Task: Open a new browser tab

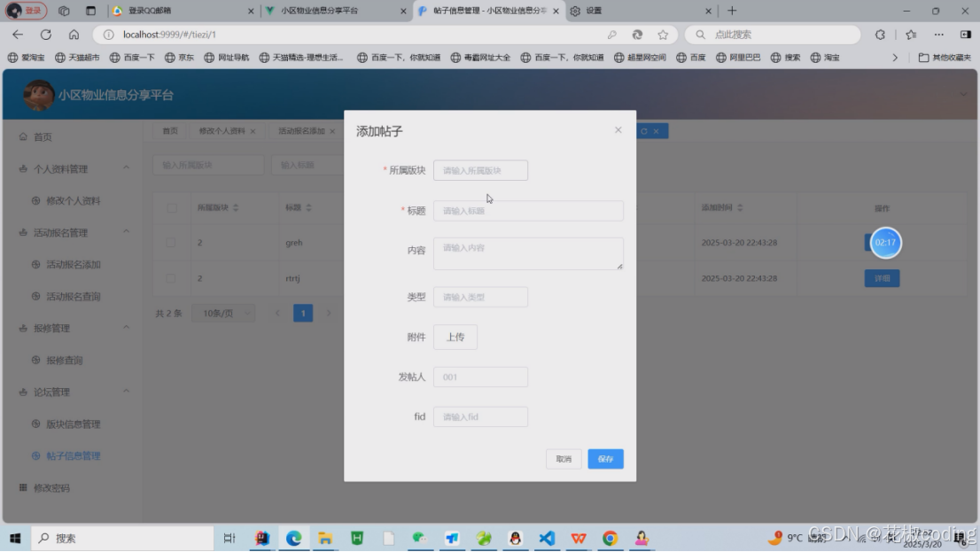Action: 732,11
